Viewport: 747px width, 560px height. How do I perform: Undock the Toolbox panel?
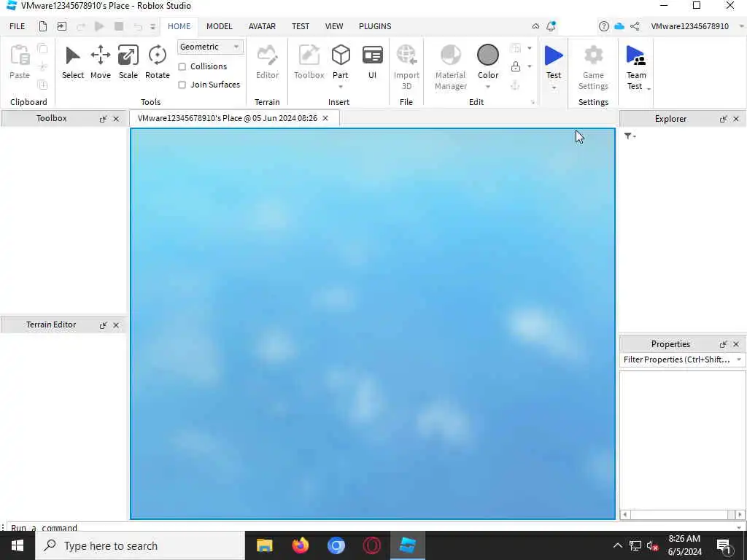103,119
